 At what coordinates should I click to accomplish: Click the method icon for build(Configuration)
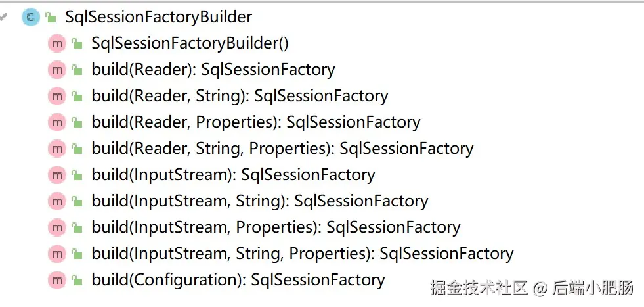57,280
